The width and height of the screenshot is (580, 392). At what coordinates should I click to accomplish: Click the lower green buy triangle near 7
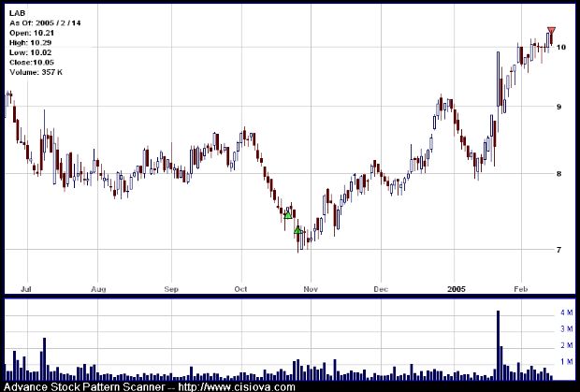pyautogui.click(x=297, y=230)
